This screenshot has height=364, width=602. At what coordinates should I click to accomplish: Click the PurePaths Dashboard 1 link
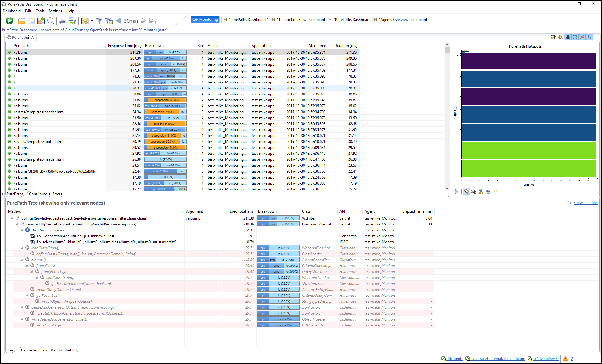[x=21, y=30]
